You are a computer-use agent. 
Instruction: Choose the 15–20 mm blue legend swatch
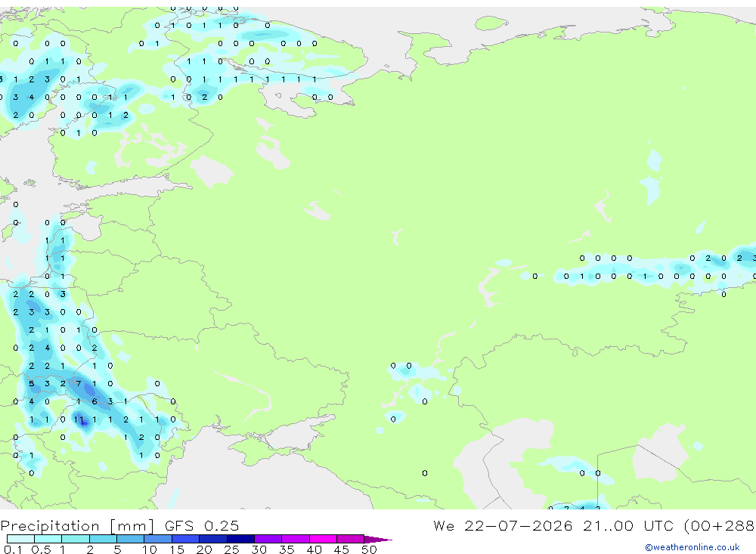pos(186,539)
